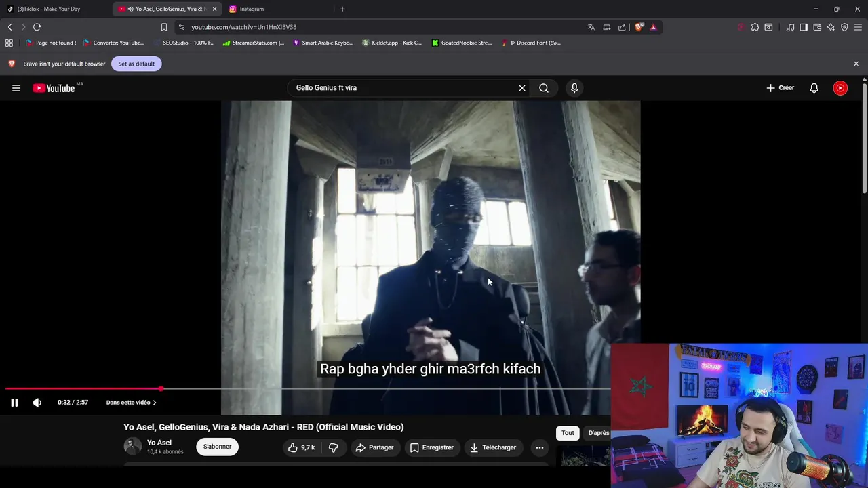
Task: Select the D'après filter chip
Action: [598, 433]
